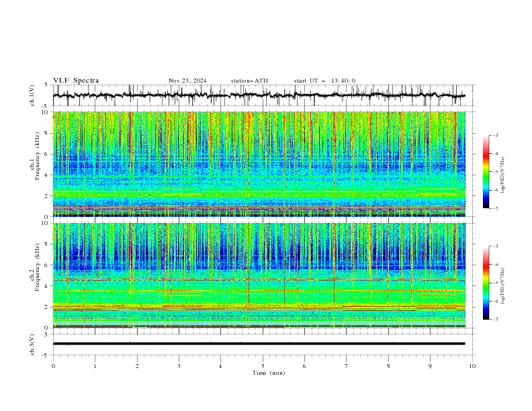Click the 'ch.1(V)' axis label
Image resolution: width=532 pixels, height=411 pixels.
coord(32,95)
